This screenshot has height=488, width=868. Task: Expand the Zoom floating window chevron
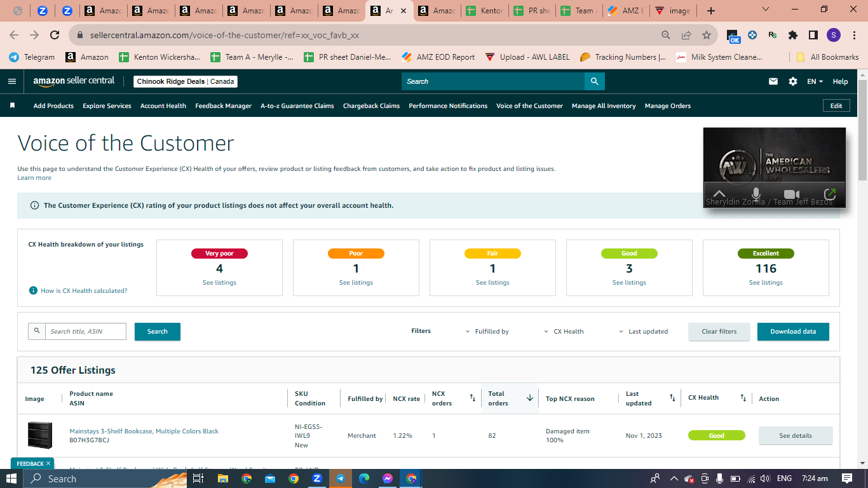tap(719, 194)
